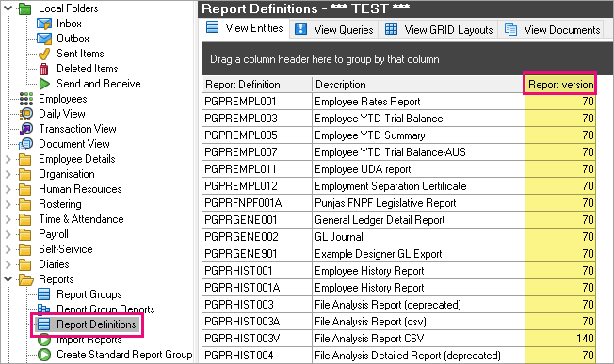
Task: Click the Outbox mail icon
Action: (44, 39)
